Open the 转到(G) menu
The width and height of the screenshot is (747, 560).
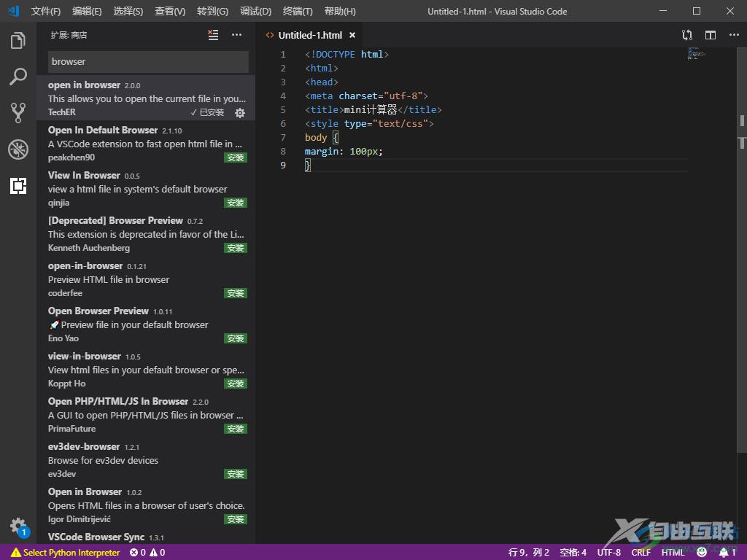(x=212, y=11)
